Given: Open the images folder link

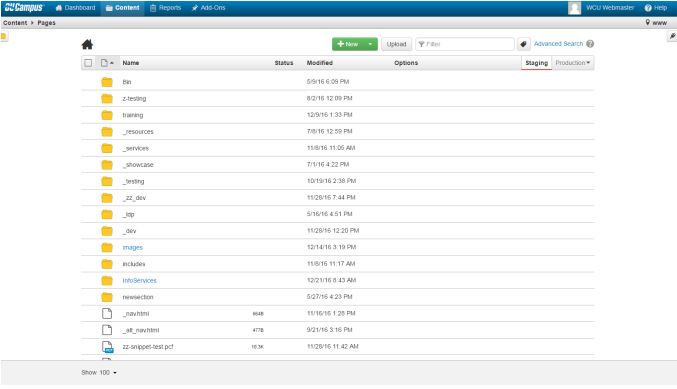Looking at the screenshot, I should (x=133, y=247).
